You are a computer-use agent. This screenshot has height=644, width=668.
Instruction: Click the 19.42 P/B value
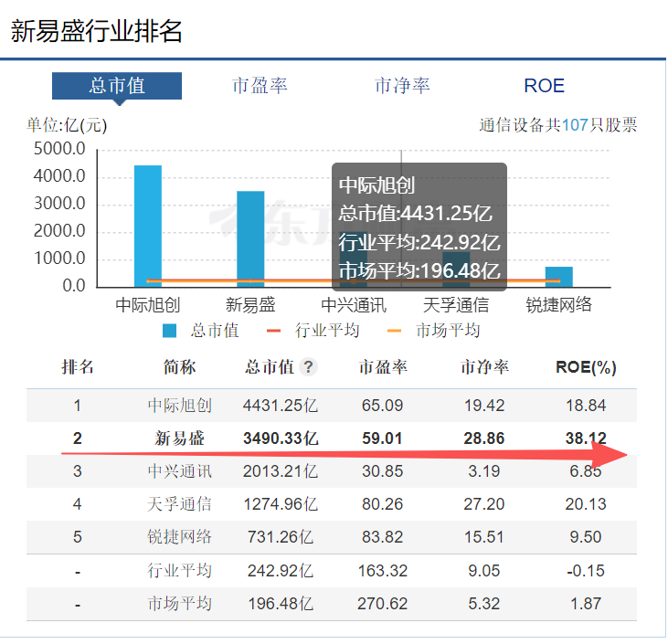point(484,406)
